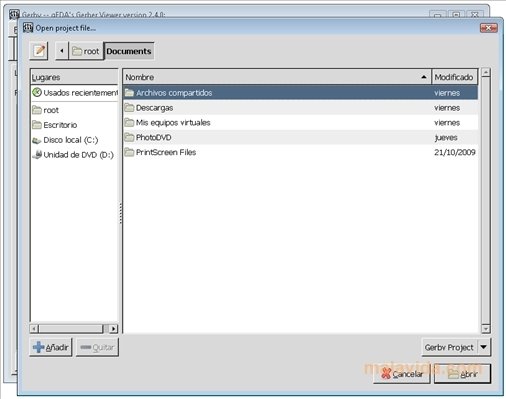Click the Archivos compartidos folder icon
The image size is (506, 399).
coord(129,93)
